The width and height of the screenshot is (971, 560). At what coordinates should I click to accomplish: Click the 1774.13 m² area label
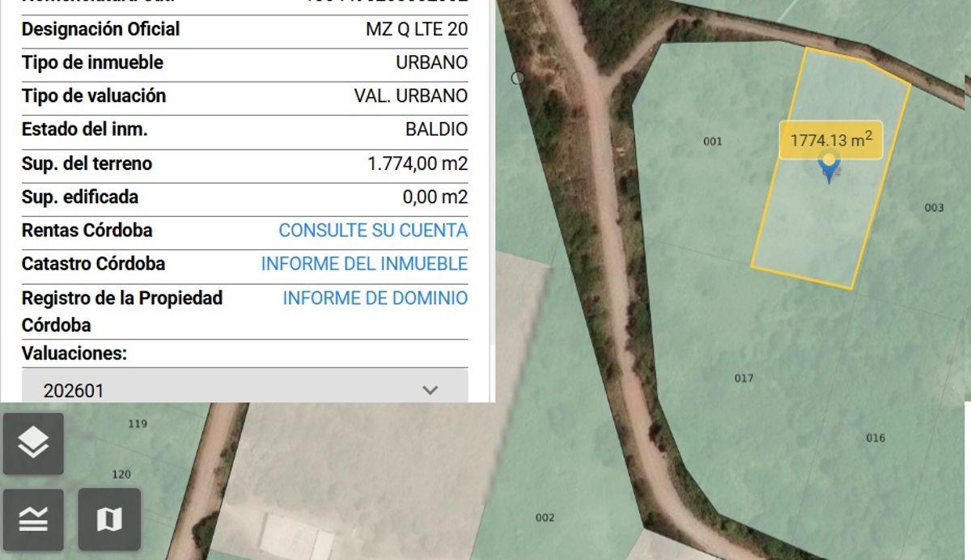tap(831, 140)
